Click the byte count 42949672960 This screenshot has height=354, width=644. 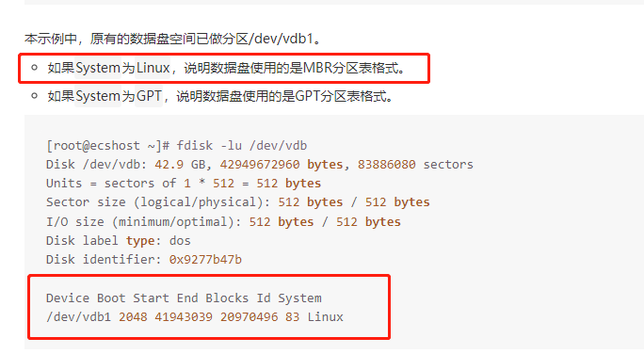pyautogui.click(x=260, y=165)
